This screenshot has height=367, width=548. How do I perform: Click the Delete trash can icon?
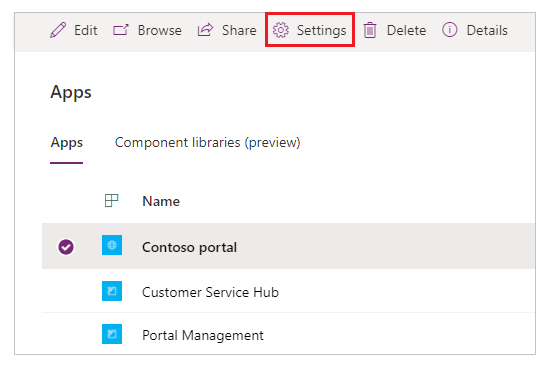point(370,30)
